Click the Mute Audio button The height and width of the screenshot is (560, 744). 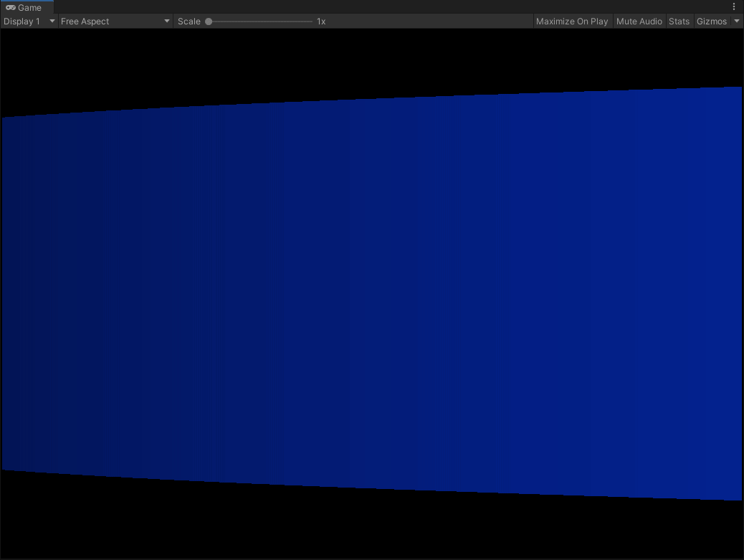pos(639,21)
